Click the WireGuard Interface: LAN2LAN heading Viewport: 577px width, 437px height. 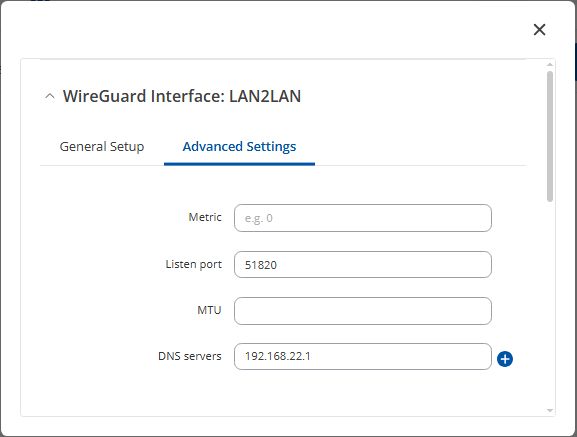(182, 96)
